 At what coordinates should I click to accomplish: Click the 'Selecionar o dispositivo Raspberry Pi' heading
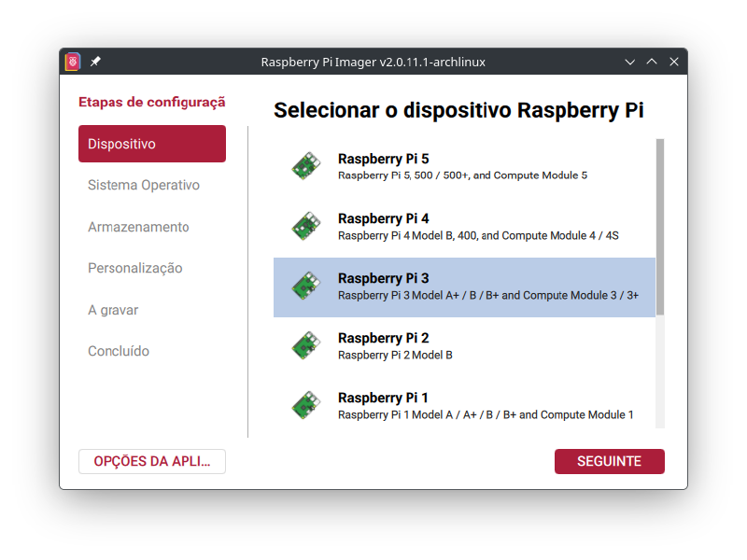pyautogui.click(x=458, y=110)
